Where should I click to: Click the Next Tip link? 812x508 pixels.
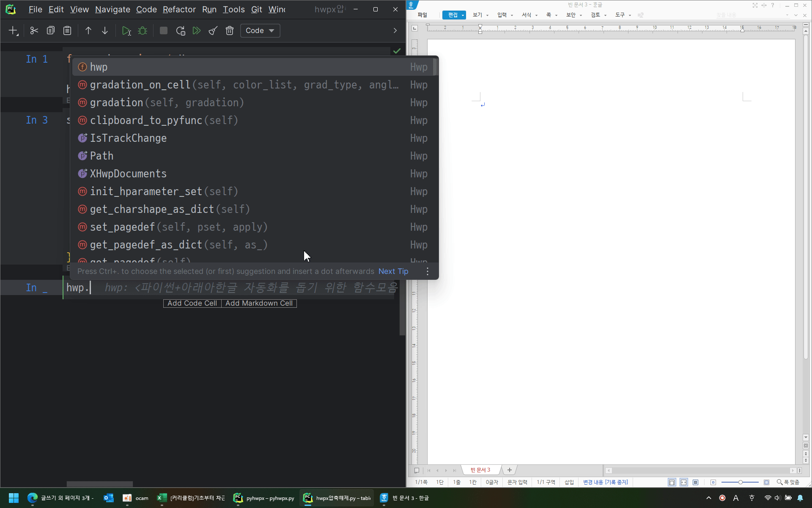point(393,271)
